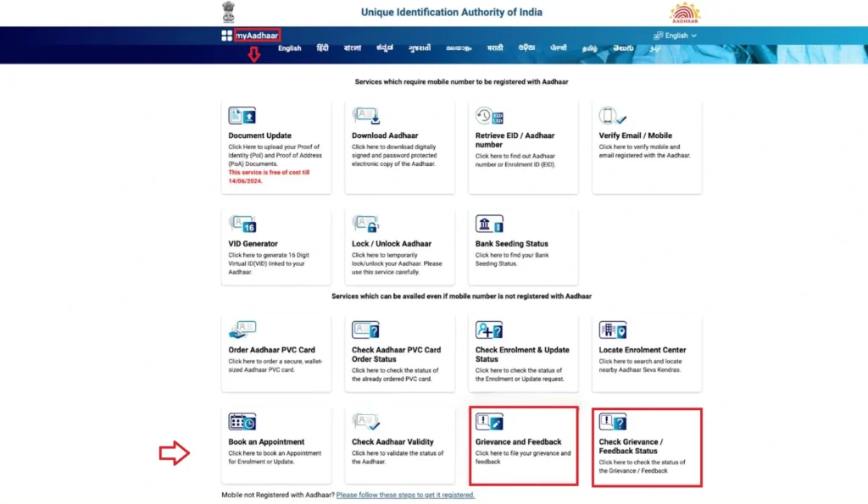
Task: Switch language to Gujarati (ગુજરાતી)
Action: (x=420, y=48)
